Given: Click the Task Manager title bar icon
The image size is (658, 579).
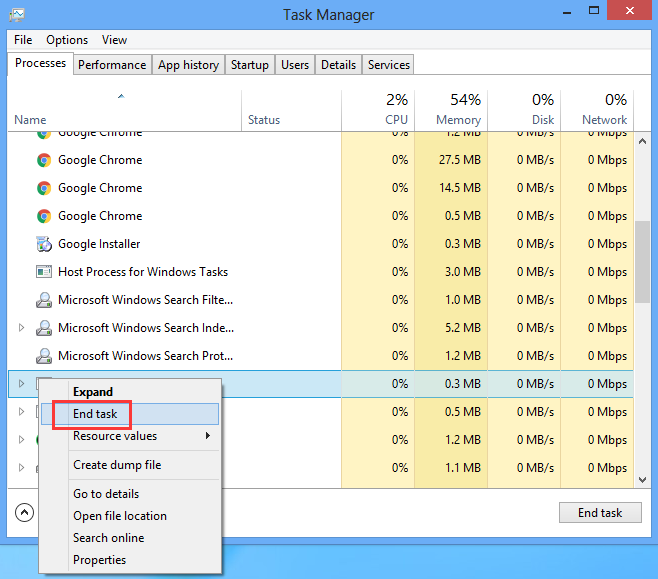Looking at the screenshot, I should [18, 15].
